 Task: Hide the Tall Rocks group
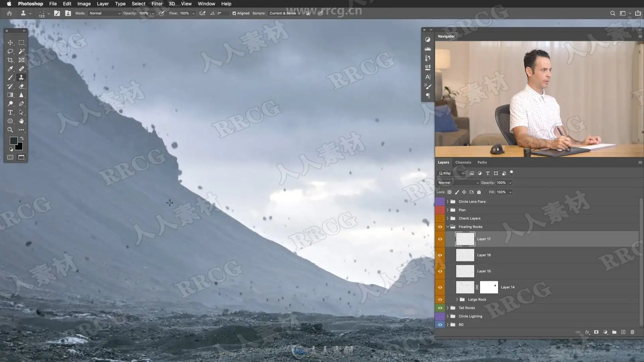tap(440, 308)
